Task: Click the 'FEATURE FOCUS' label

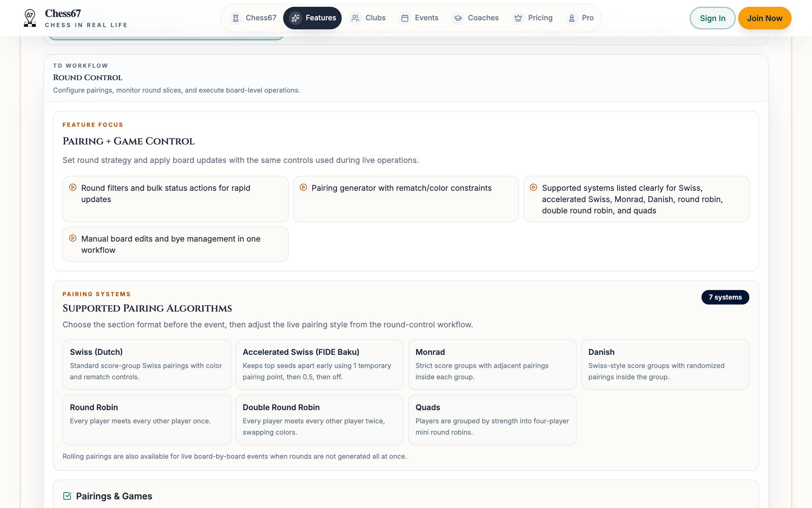Action: (x=93, y=125)
